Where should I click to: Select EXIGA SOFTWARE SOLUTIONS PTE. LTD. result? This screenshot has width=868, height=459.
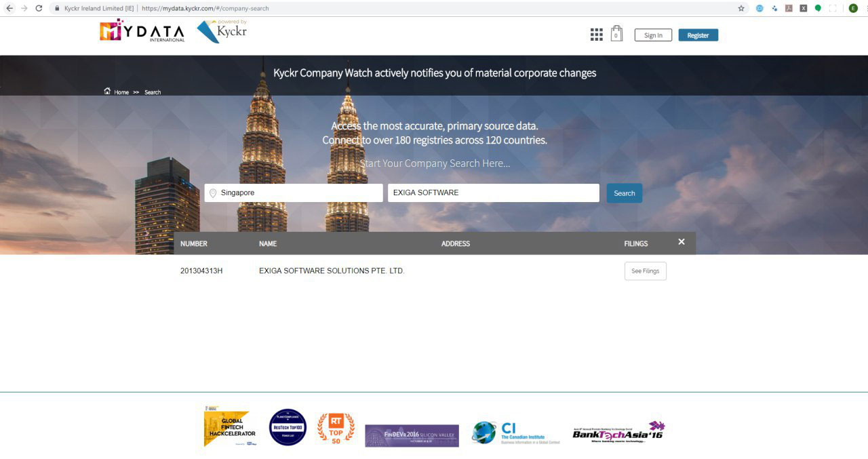(x=332, y=271)
